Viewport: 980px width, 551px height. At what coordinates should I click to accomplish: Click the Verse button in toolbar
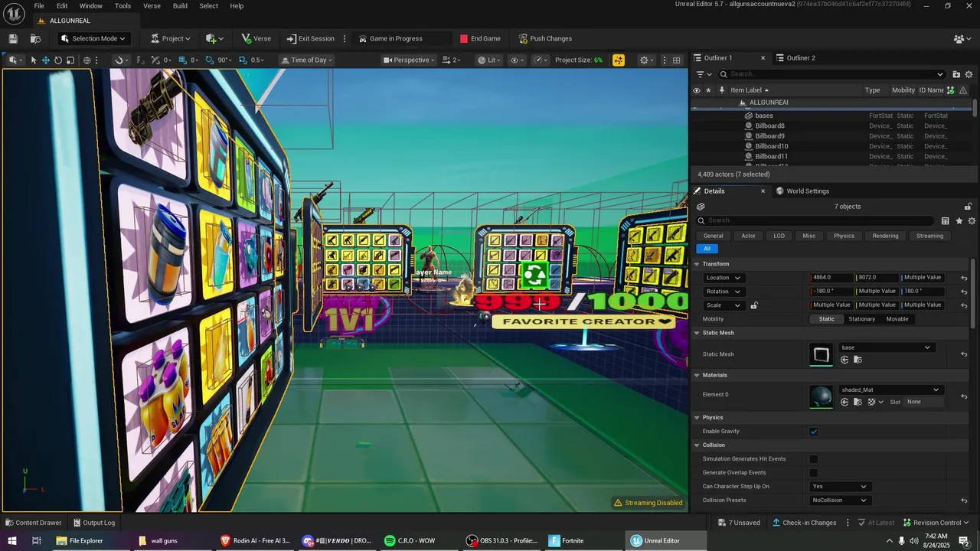256,38
